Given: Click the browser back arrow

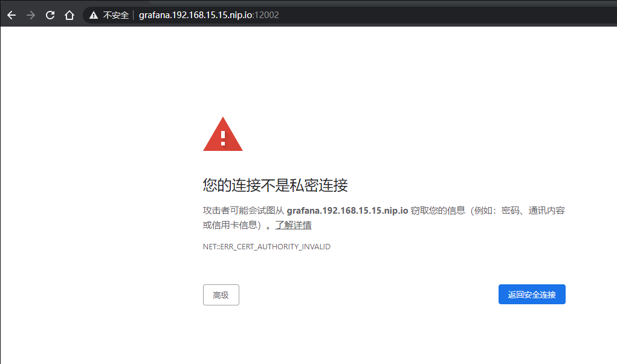Looking at the screenshot, I should pos(11,15).
